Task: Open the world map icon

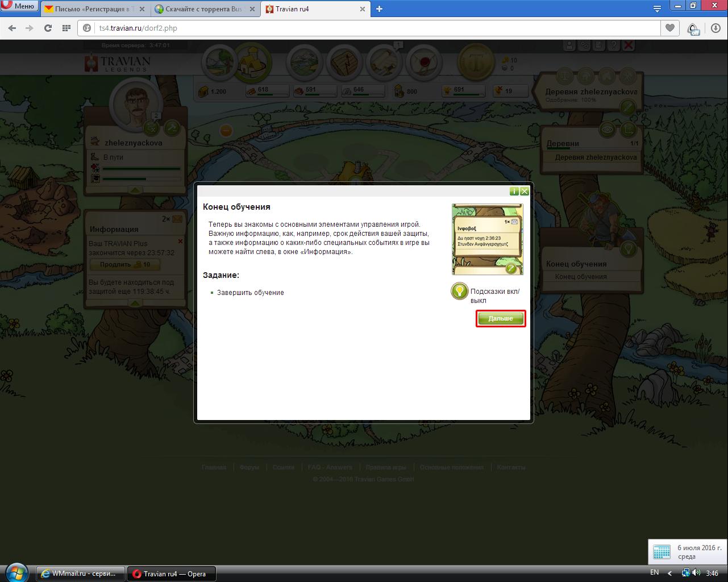Action: [x=303, y=62]
